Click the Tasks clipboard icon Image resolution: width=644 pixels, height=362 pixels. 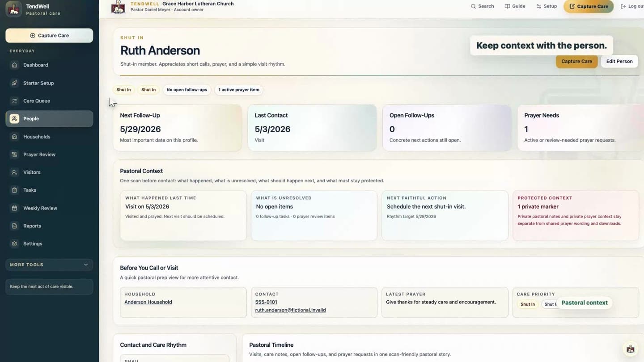pyautogui.click(x=14, y=190)
